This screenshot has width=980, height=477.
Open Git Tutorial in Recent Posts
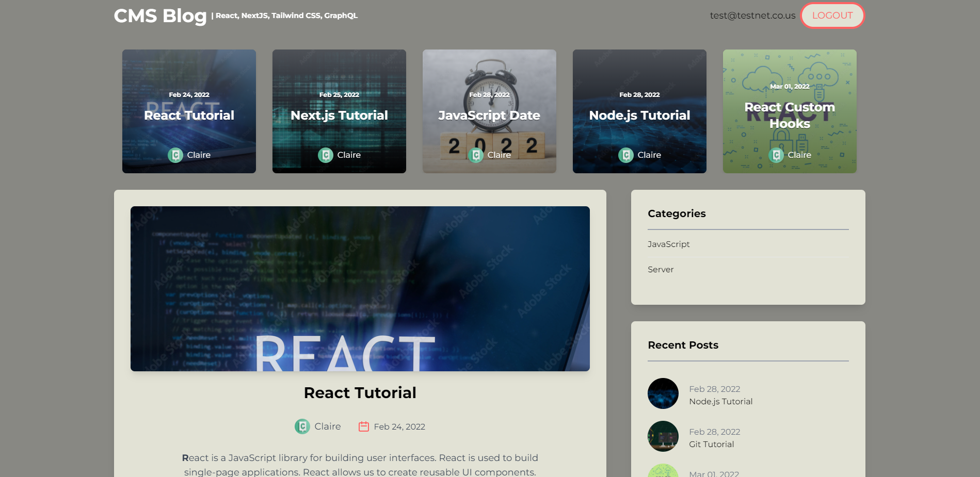tap(712, 444)
